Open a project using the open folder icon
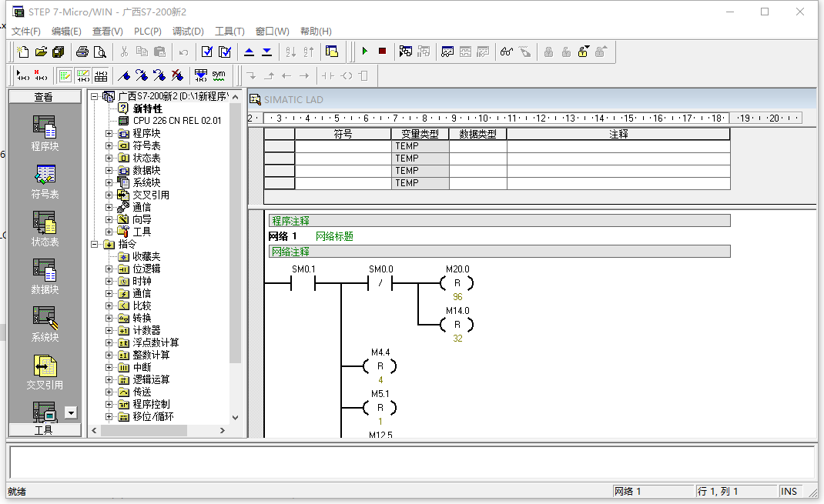Image resolution: width=824 pixels, height=504 pixels. click(41, 52)
